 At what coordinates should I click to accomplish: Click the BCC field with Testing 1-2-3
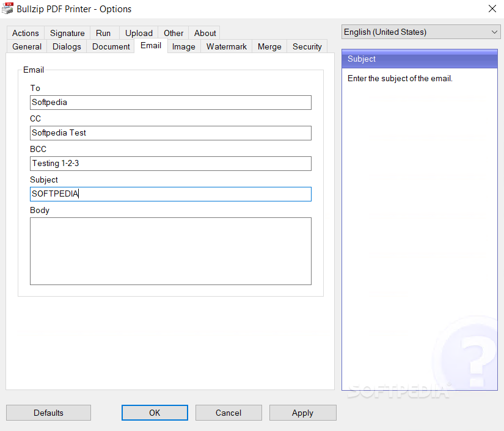click(x=170, y=164)
